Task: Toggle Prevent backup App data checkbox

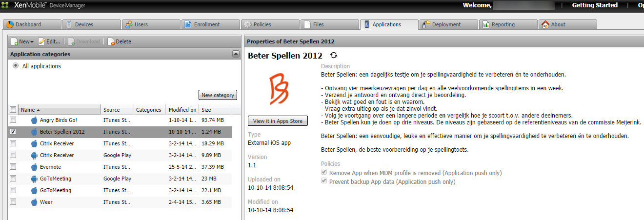Action: point(324,181)
